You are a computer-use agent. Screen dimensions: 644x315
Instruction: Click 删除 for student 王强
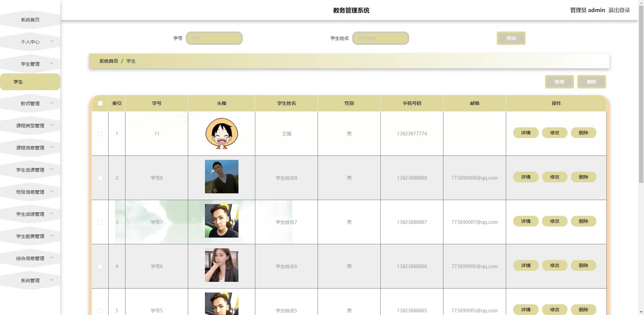[583, 133]
